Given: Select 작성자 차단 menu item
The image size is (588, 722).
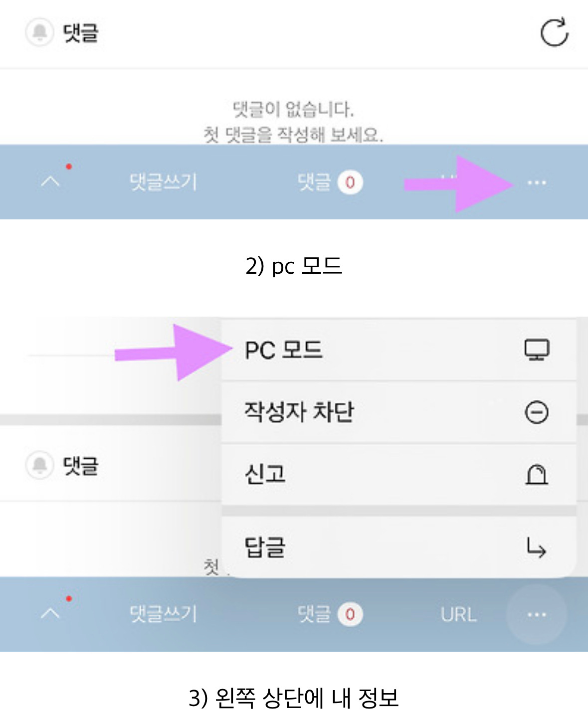Looking at the screenshot, I should pos(299,412).
